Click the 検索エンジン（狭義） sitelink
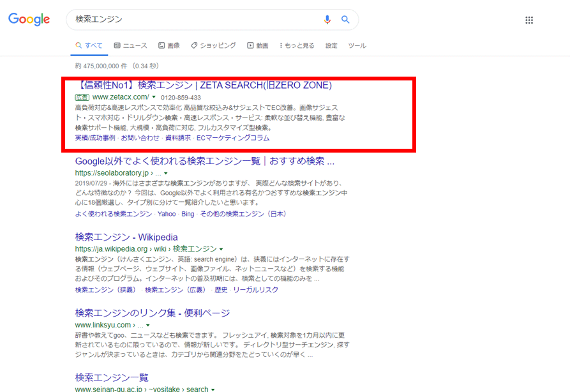Viewport: 570px width, 392px height. click(x=107, y=290)
